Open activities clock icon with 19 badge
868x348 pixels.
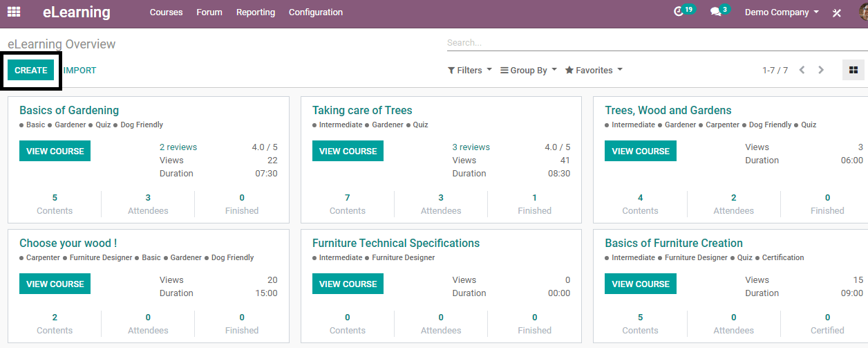tap(679, 12)
